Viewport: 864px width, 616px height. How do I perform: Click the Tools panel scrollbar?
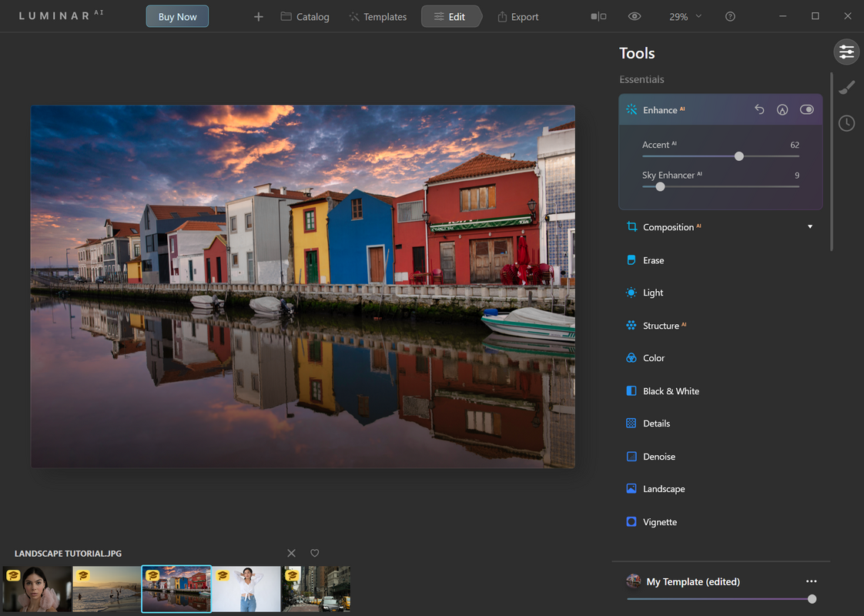832,162
